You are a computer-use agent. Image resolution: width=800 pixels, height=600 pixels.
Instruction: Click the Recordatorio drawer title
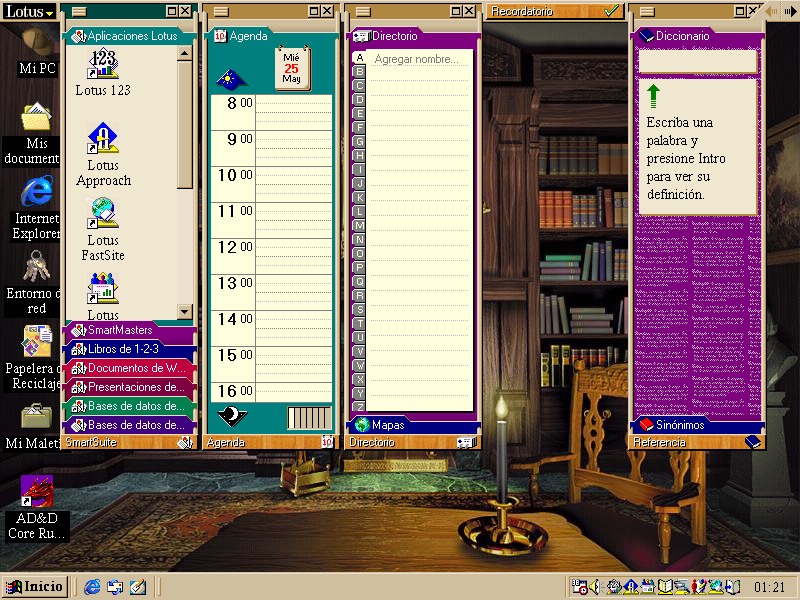click(522, 11)
